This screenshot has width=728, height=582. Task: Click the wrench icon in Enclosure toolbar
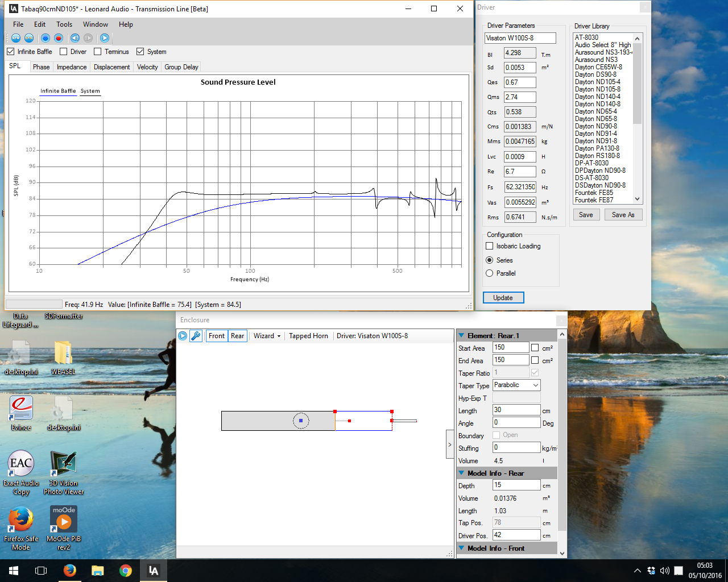pyautogui.click(x=196, y=336)
